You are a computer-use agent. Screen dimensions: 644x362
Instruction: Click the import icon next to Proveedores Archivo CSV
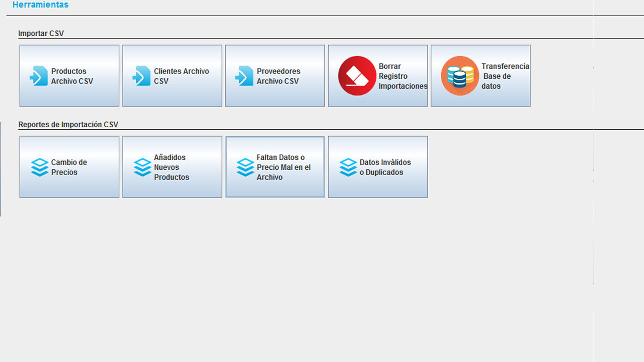[x=244, y=76]
